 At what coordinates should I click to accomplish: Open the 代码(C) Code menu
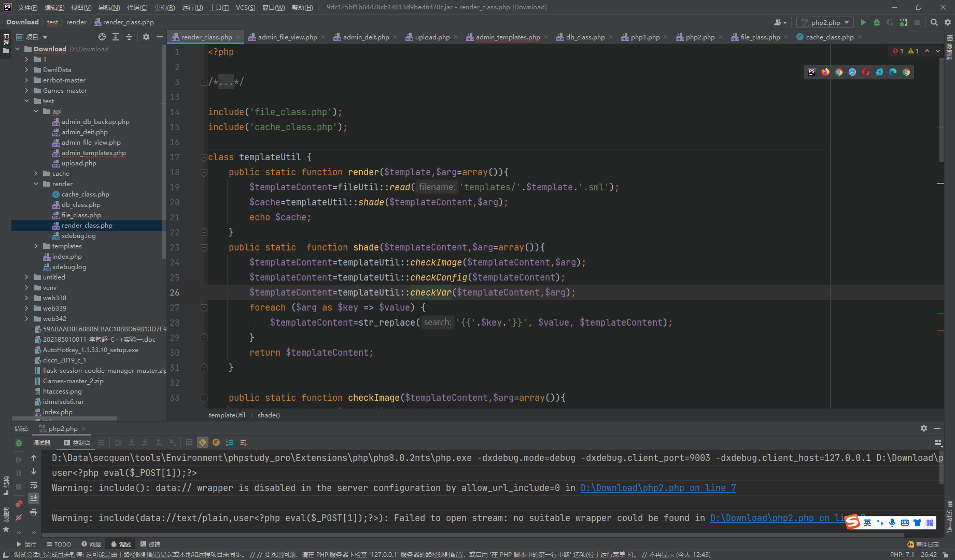137,7
